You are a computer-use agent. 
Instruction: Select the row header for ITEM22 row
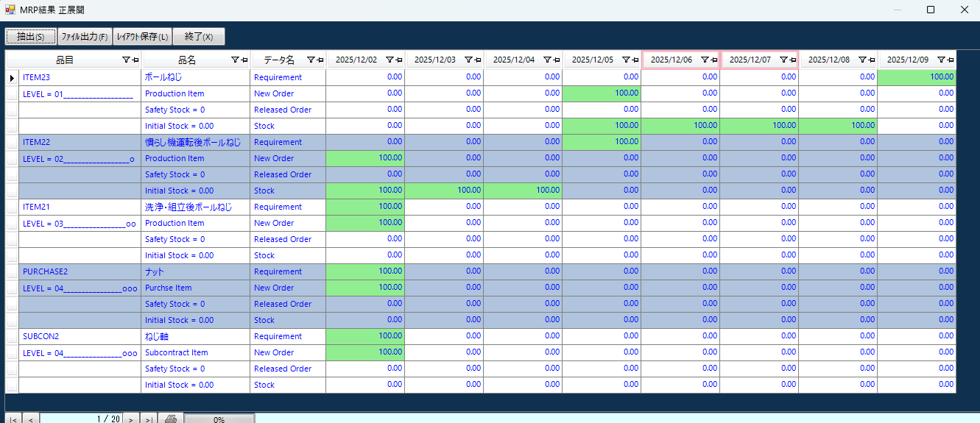pos(12,142)
